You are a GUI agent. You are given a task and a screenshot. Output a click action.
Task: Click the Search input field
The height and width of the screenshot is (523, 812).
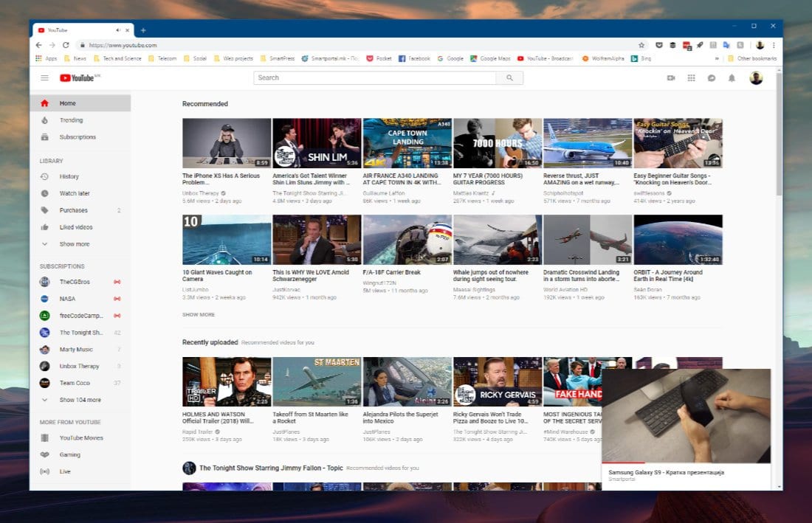374,78
